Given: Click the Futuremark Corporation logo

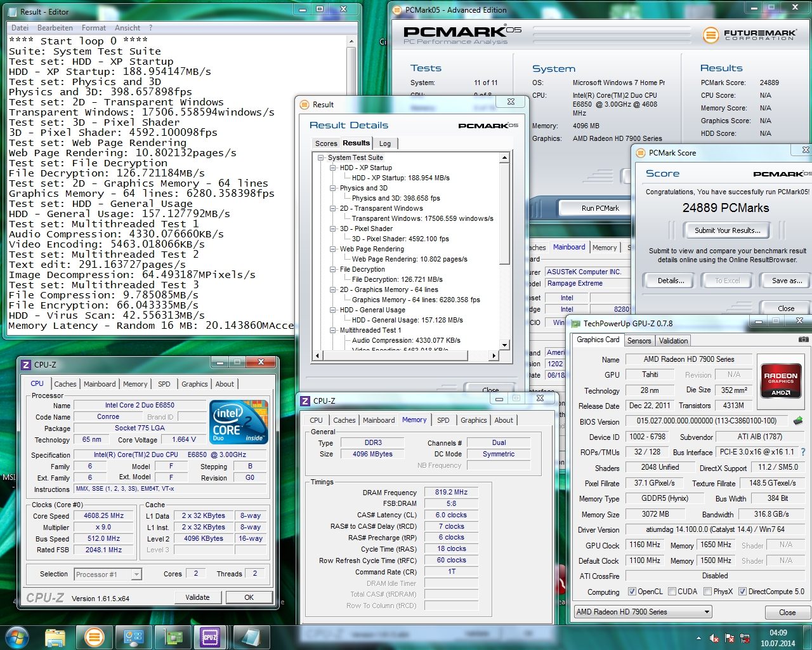Looking at the screenshot, I should [750, 34].
